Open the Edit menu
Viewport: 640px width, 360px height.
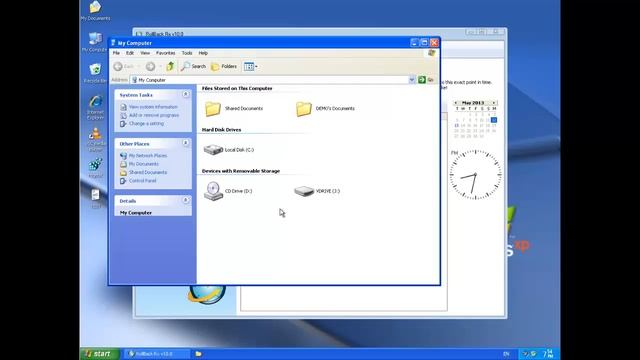pos(130,53)
